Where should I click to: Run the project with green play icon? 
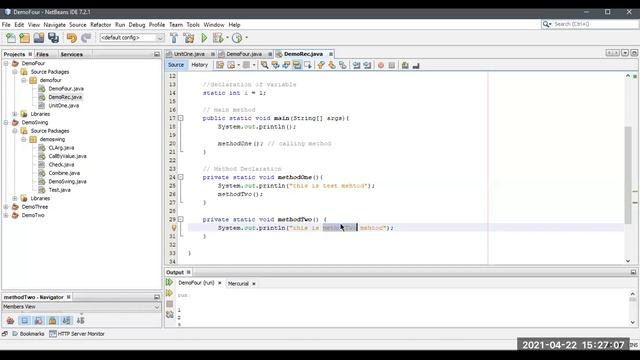(x=204, y=38)
